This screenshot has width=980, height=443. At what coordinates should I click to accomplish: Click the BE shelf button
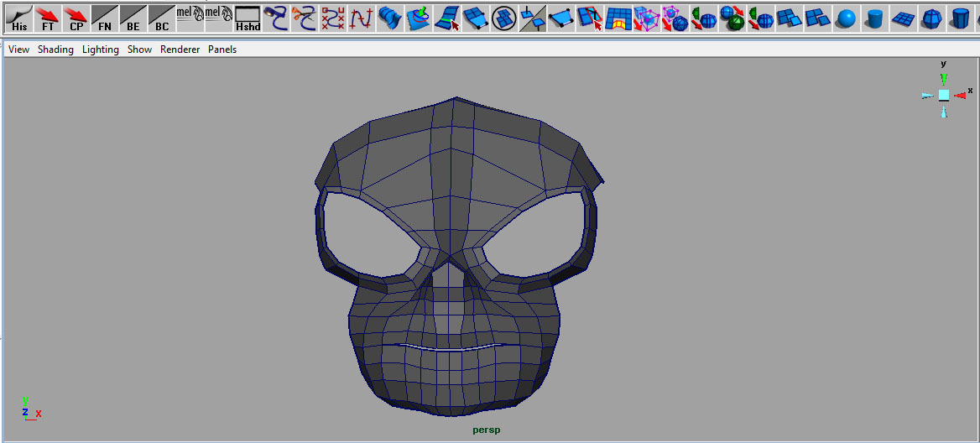[133, 18]
